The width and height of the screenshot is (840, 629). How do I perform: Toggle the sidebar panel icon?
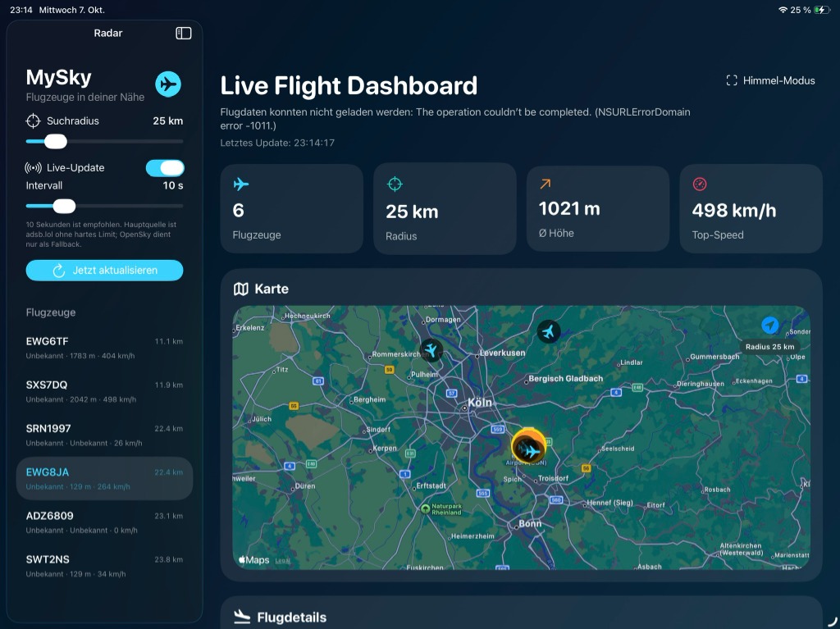point(183,34)
